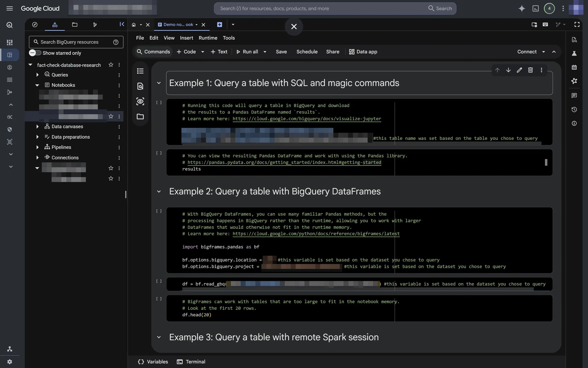Open the Google Cloud navigation hamburger menu
This screenshot has height=368, width=588.
[10, 9]
